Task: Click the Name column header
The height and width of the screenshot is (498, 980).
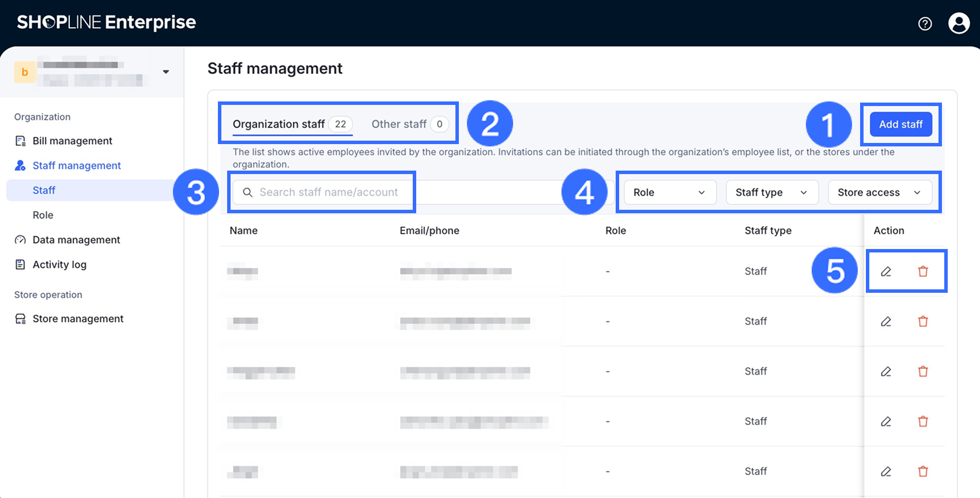Action: [x=244, y=231]
